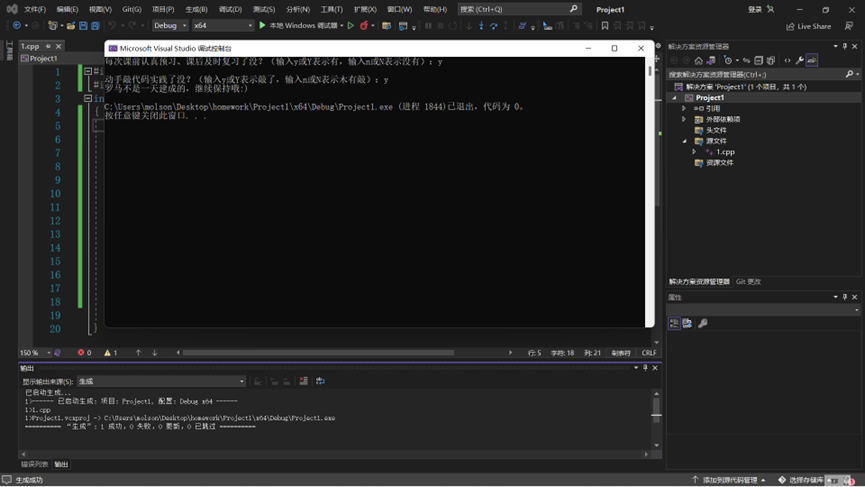Screen dimensions: 865x487
Task: Open dropdown arrow next to 本地 Windows 调试器
Action: coord(341,26)
